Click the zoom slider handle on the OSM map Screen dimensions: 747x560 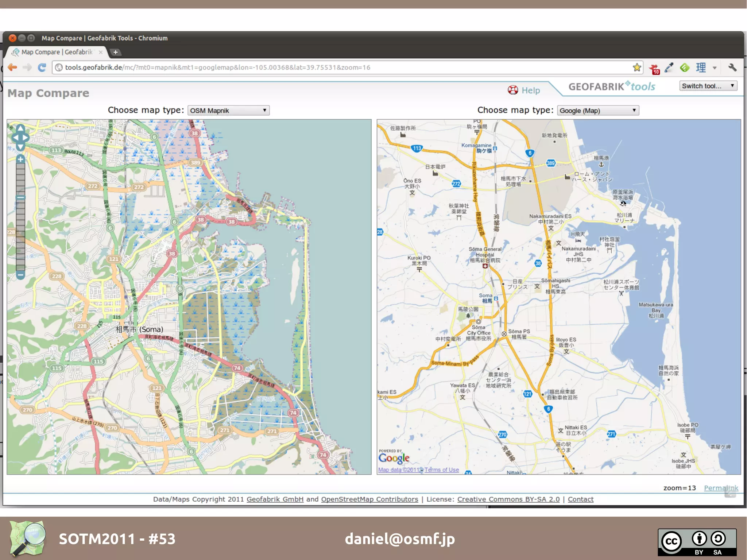click(20, 197)
